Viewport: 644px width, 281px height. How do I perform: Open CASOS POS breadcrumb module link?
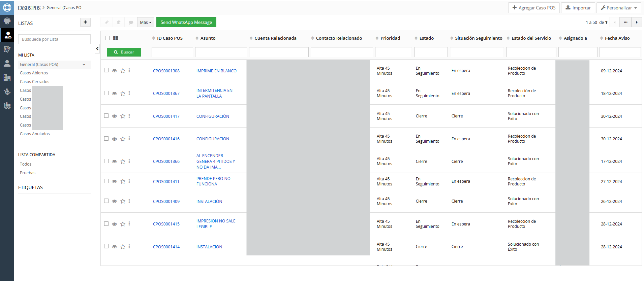[x=29, y=8]
